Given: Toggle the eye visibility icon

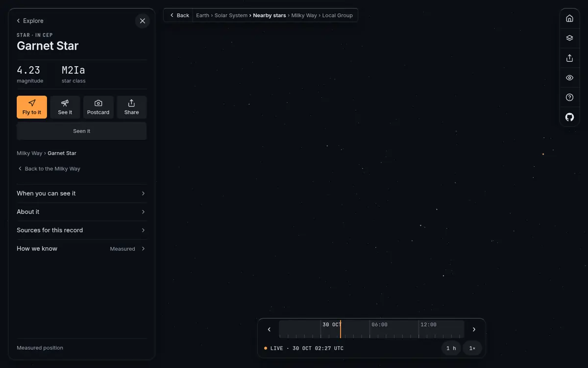Looking at the screenshot, I should pos(569,78).
